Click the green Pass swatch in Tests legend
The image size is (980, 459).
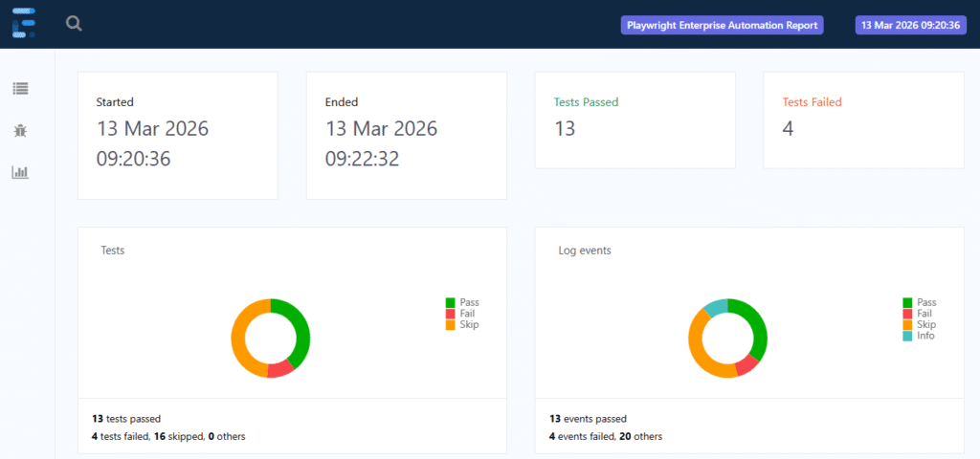450,302
